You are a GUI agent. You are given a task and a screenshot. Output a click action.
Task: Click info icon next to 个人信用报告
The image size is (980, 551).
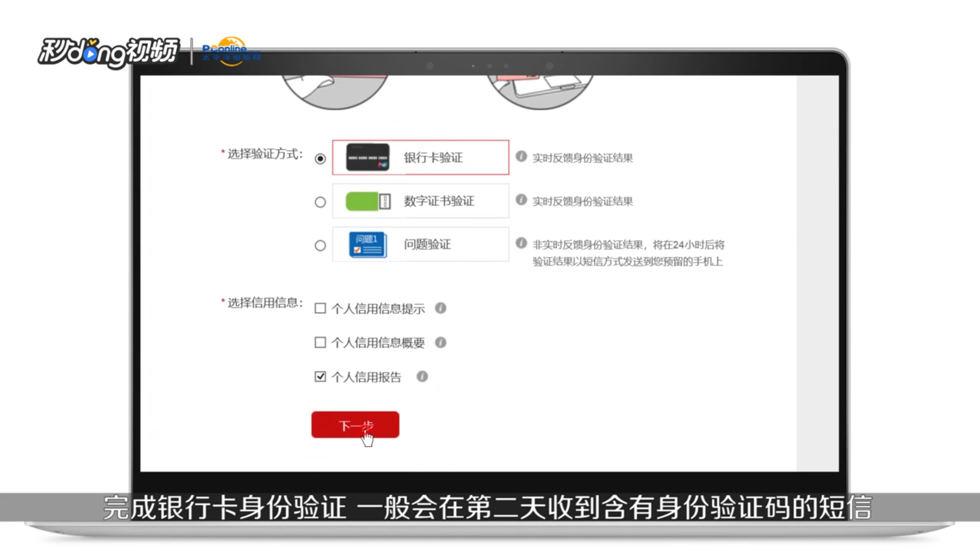tap(422, 377)
